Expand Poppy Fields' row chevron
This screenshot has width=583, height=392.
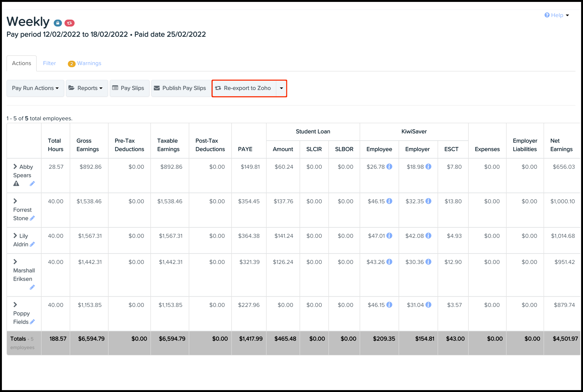[15, 305]
